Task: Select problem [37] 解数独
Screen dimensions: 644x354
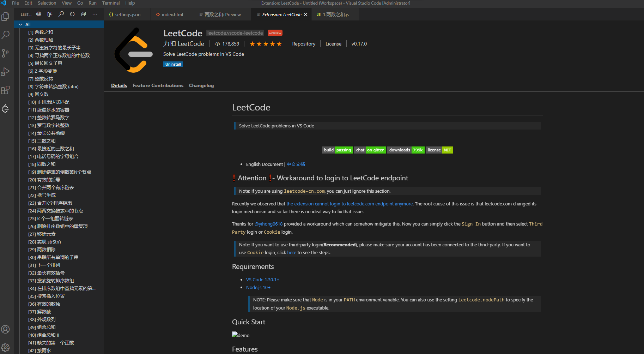Action: (59, 312)
